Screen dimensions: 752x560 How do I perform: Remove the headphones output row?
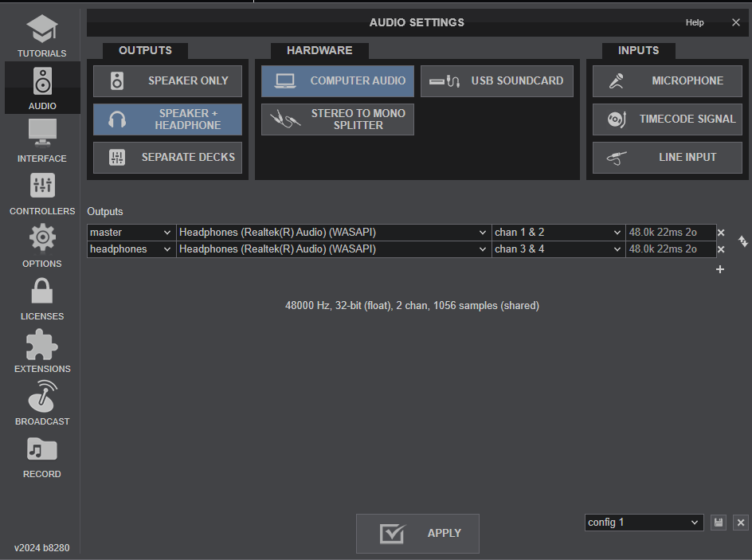pyautogui.click(x=721, y=249)
